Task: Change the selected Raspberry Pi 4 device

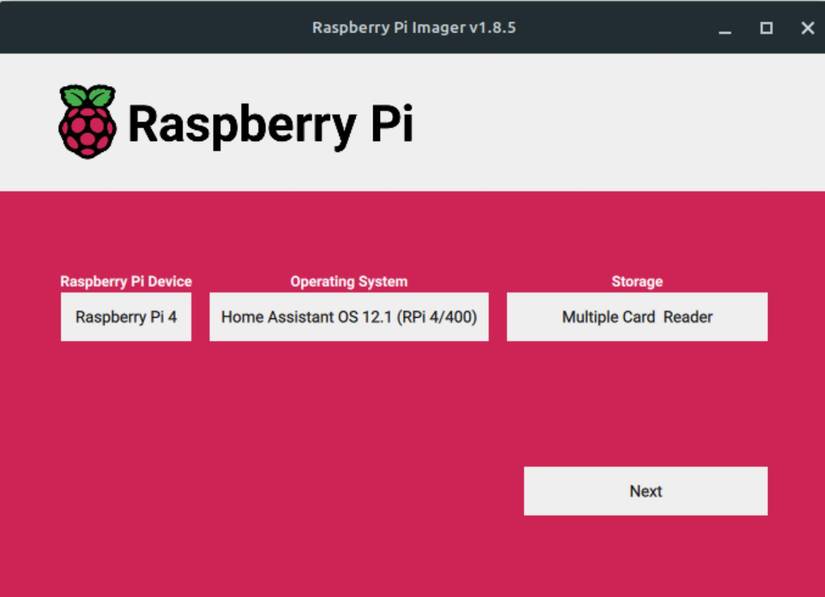Action: click(x=126, y=316)
